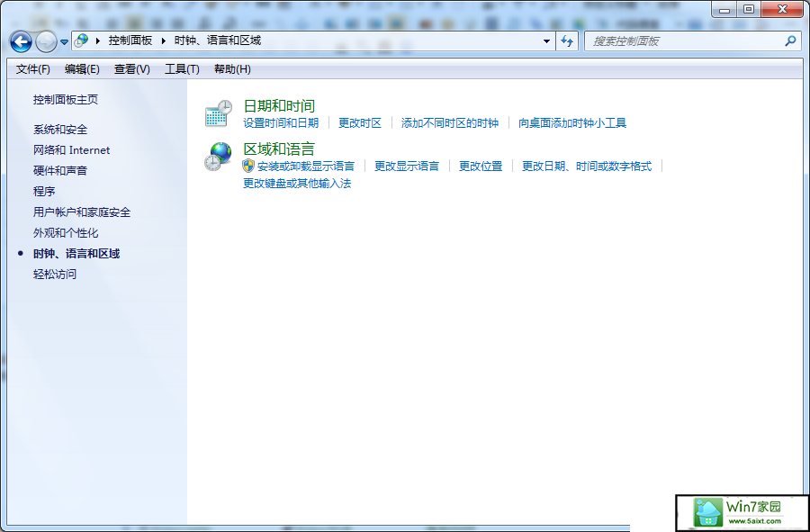The width and height of the screenshot is (810, 532).
Task: Select 系统和安全 in the sidebar
Action: click(x=60, y=130)
